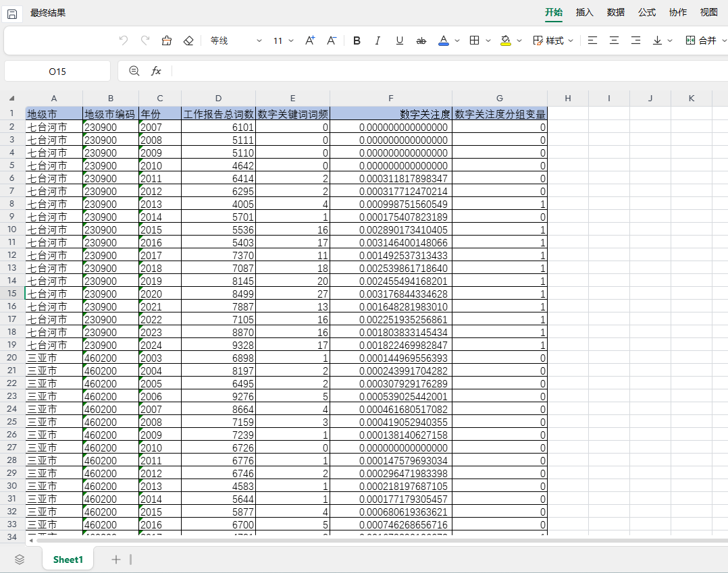Toggle strikethrough formatting
The height and width of the screenshot is (573, 728).
(421, 40)
